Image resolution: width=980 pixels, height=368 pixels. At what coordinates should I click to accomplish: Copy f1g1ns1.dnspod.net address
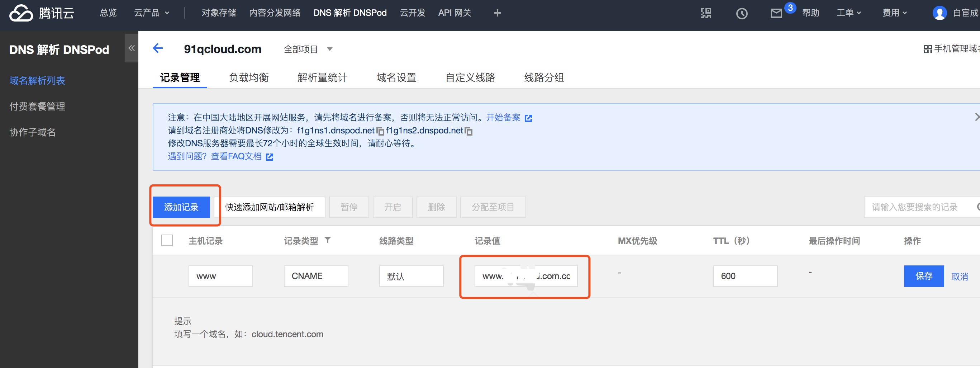click(380, 131)
